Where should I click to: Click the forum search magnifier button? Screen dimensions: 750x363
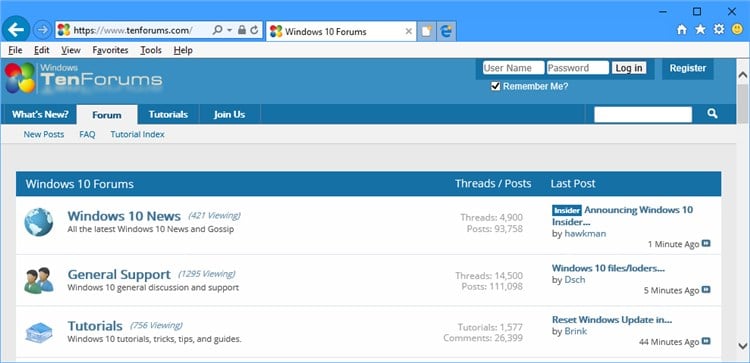(x=712, y=114)
